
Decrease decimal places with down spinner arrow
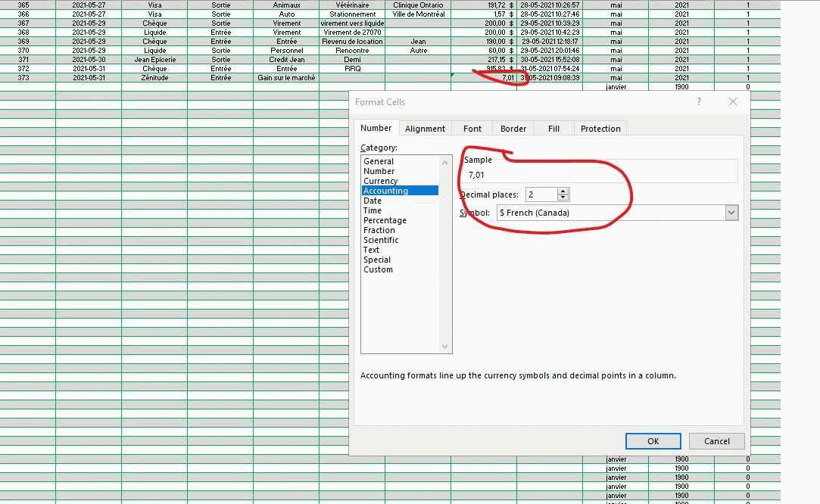tap(563, 198)
